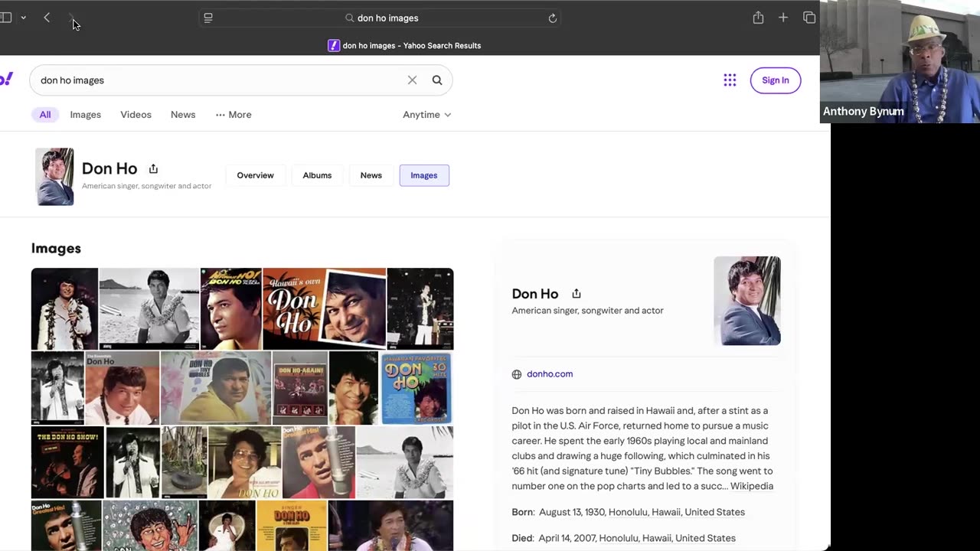
Task: Open the donho.com link
Action: tap(549, 374)
